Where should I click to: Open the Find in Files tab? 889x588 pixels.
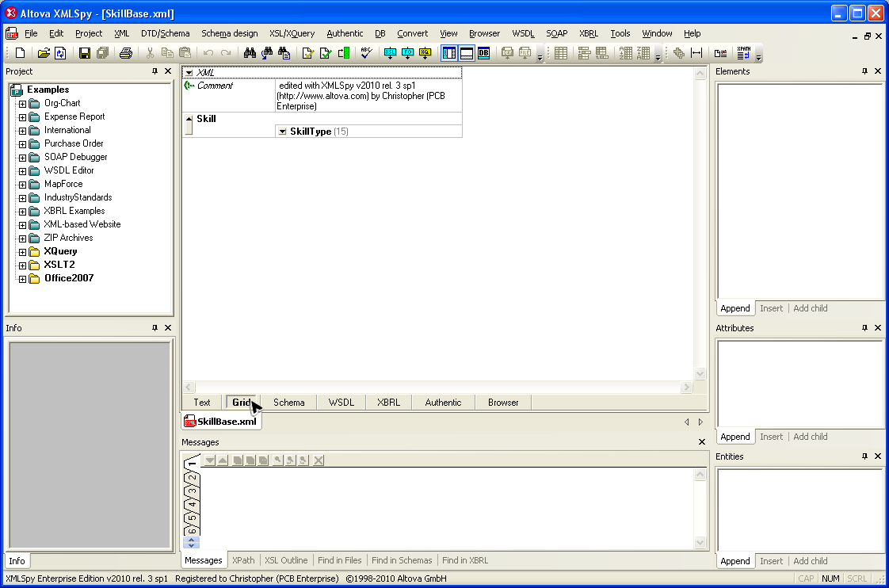tap(340, 560)
